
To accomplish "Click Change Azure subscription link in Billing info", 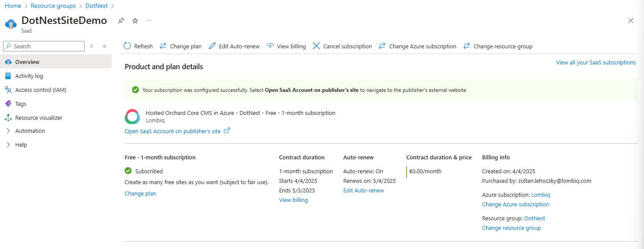I will point(515,204).
